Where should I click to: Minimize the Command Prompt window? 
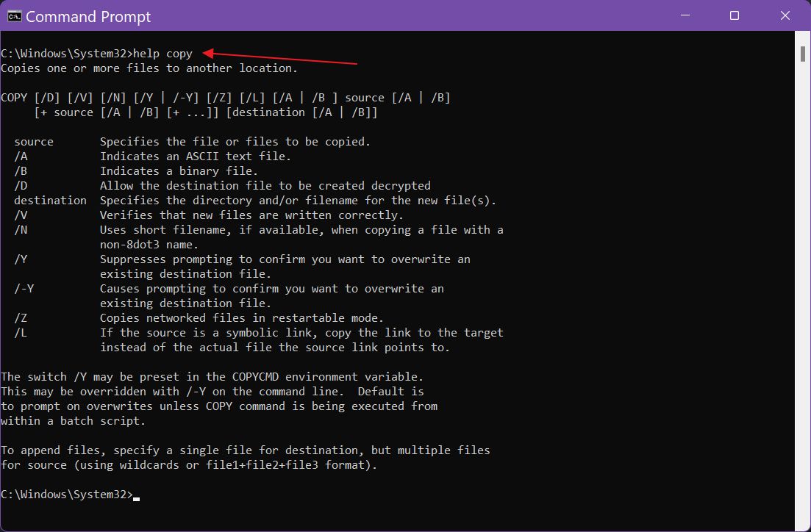tap(684, 15)
